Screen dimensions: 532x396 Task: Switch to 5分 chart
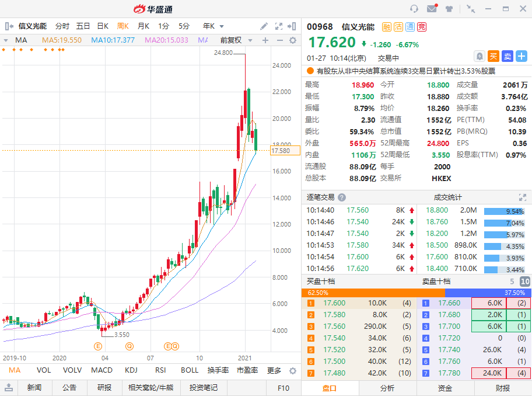(x=184, y=26)
